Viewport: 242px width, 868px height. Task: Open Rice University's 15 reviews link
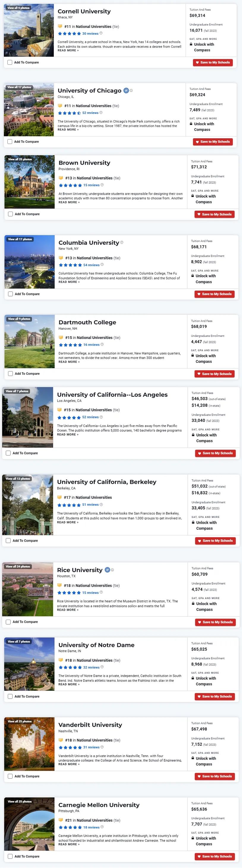tap(90, 592)
